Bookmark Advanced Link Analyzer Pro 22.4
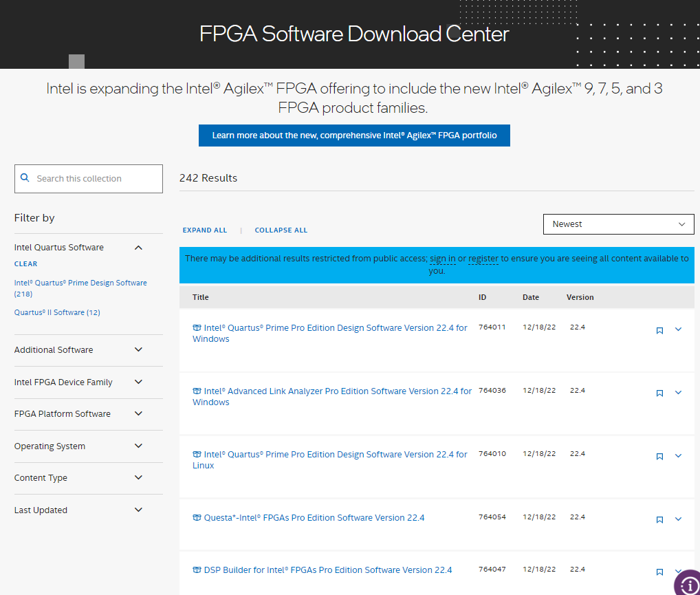 pos(659,393)
